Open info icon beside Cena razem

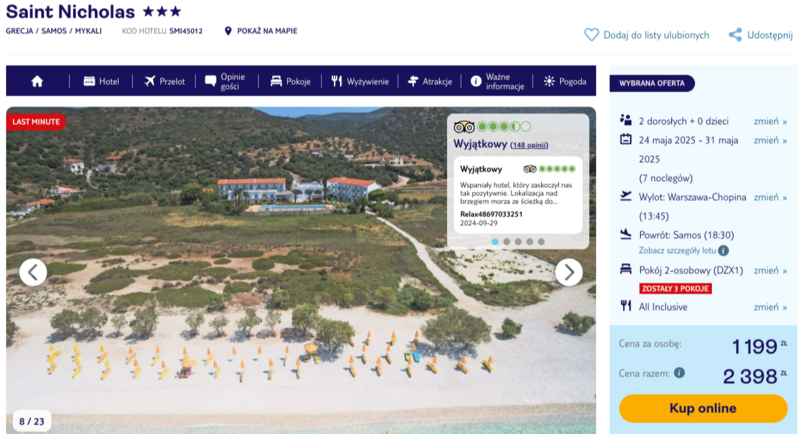coord(679,373)
